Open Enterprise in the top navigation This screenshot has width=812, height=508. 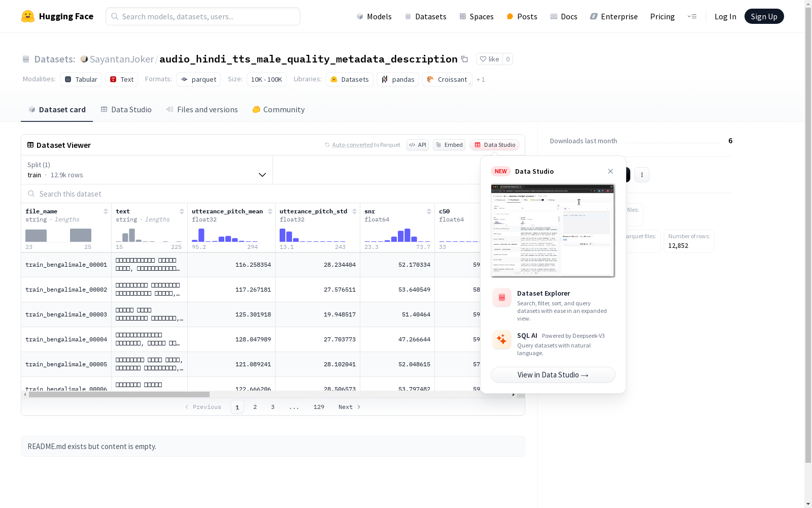point(614,16)
